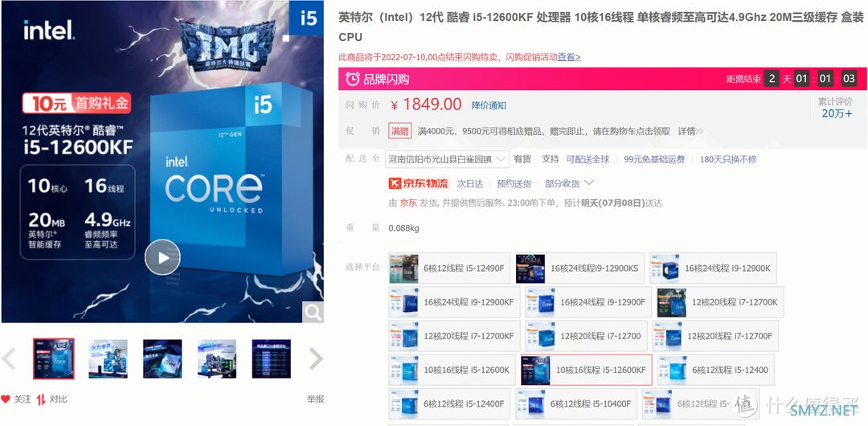Open the delivery address dropdown
This screenshot has height=426, width=868.
click(x=448, y=159)
